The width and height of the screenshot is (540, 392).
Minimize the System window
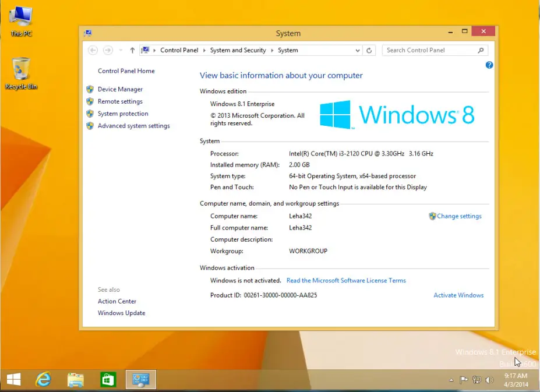450,31
